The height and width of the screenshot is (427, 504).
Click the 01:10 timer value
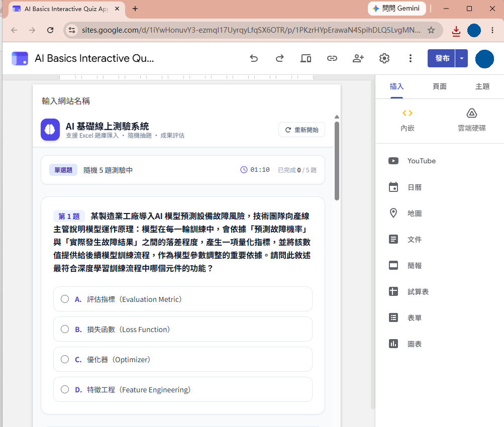pos(260,170)
